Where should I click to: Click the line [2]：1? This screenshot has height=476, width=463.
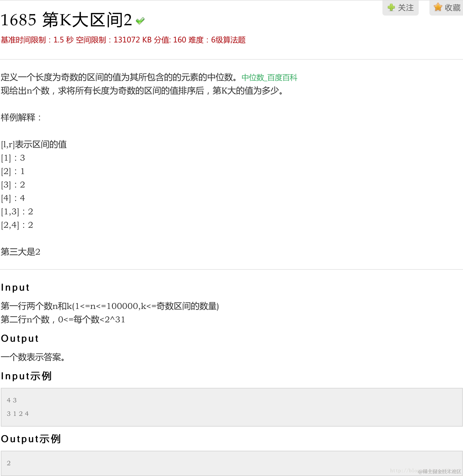pos(13,171)
